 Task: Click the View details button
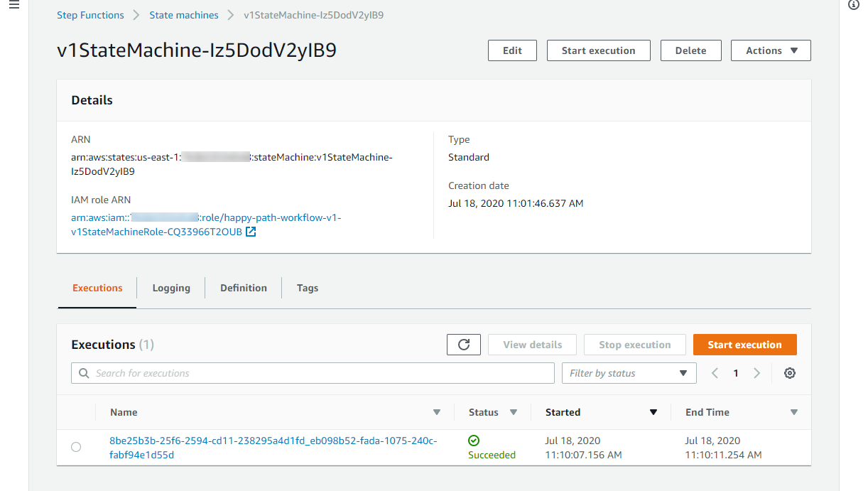pyautogui.click(x=533, y=345)
